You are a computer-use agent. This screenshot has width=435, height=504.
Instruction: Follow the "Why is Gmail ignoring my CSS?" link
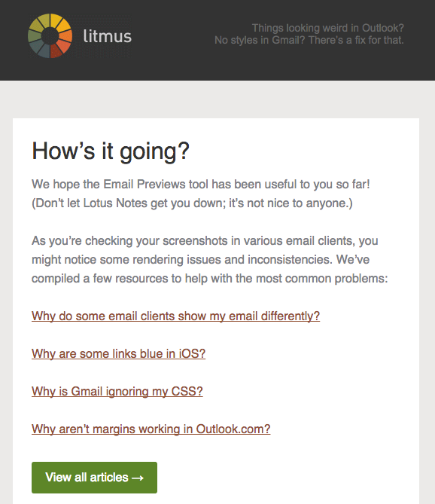tap(117, 392)
